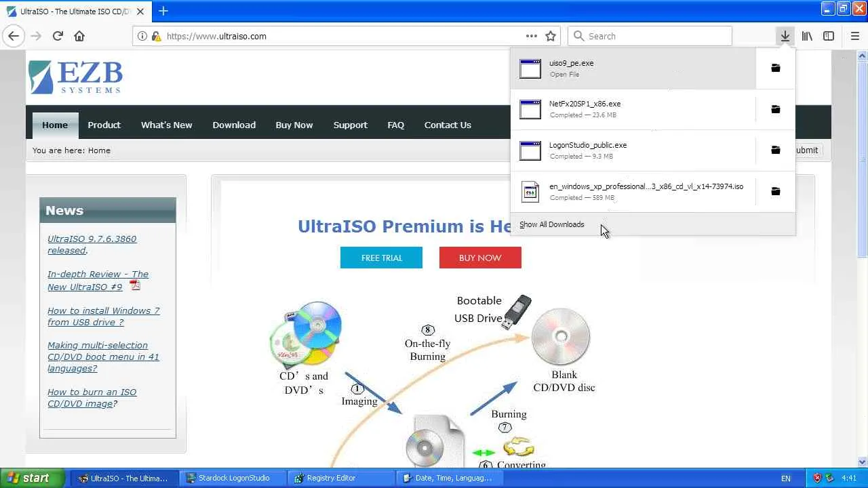
Task: Go to What's New page
Action: 166,125
